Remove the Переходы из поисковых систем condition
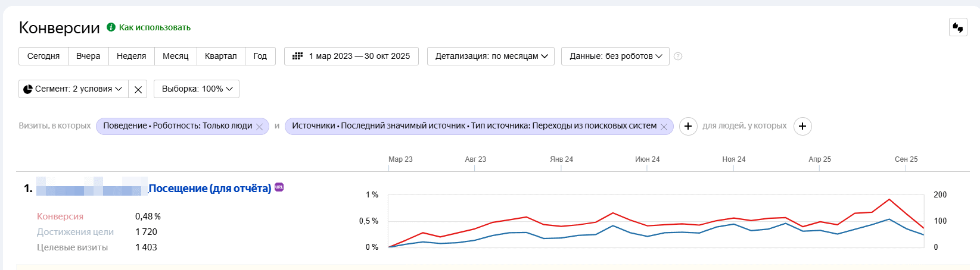 pyautogui.click(x=664, y=127)
